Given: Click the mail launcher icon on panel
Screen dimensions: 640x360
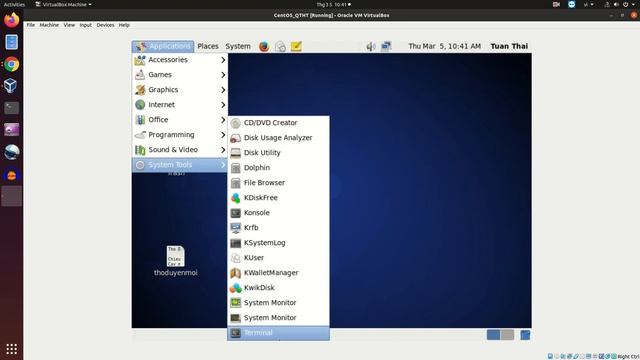Looking at the screenshot, I should (x=280, y=47).
